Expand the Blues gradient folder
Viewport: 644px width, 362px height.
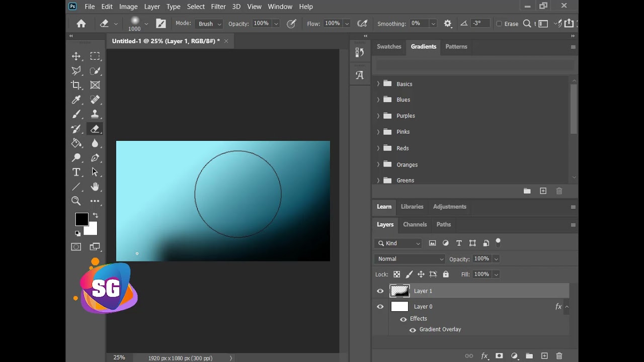pyautogui.click(x=378, y=100)
